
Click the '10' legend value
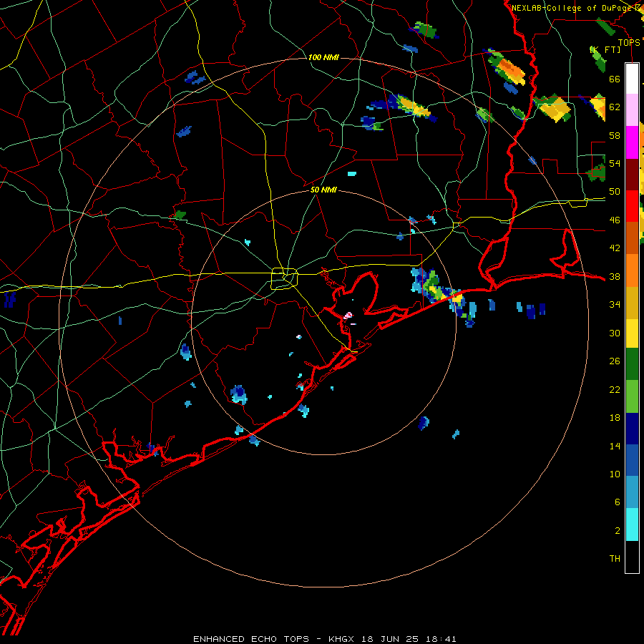pos(615,474)
